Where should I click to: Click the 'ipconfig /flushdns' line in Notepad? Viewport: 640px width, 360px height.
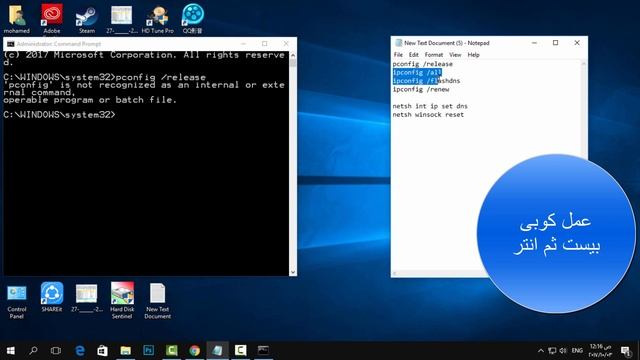click(426, 81)
